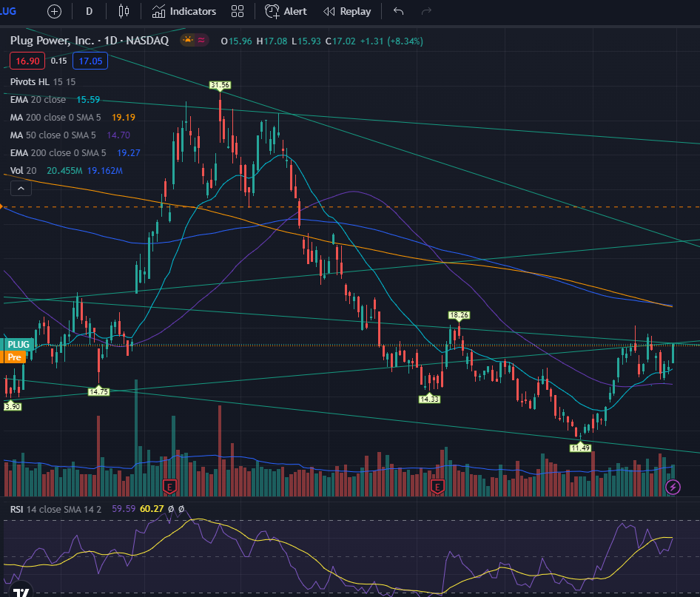This screenshot has height=597, width=700.
Task: Click the pre-market session sun icon
Action: tap(188, 41)
